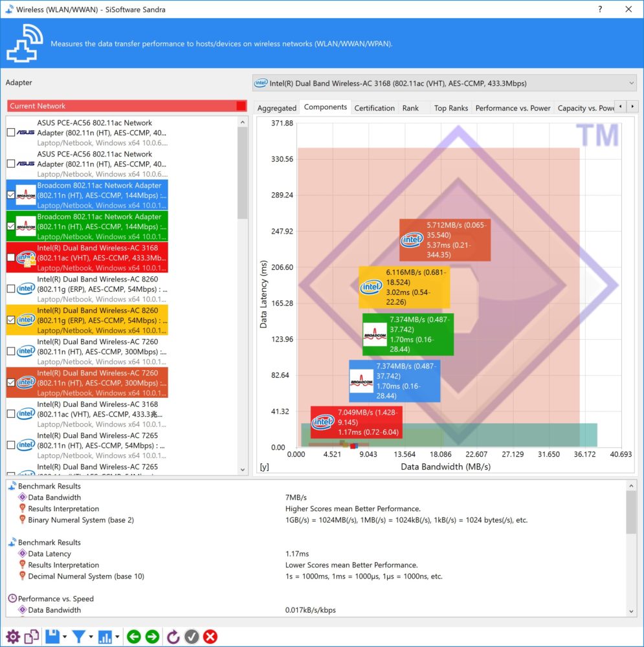Select the Binary Numeral System (base 2) row
644x647 pixels.
pos(316,520)
